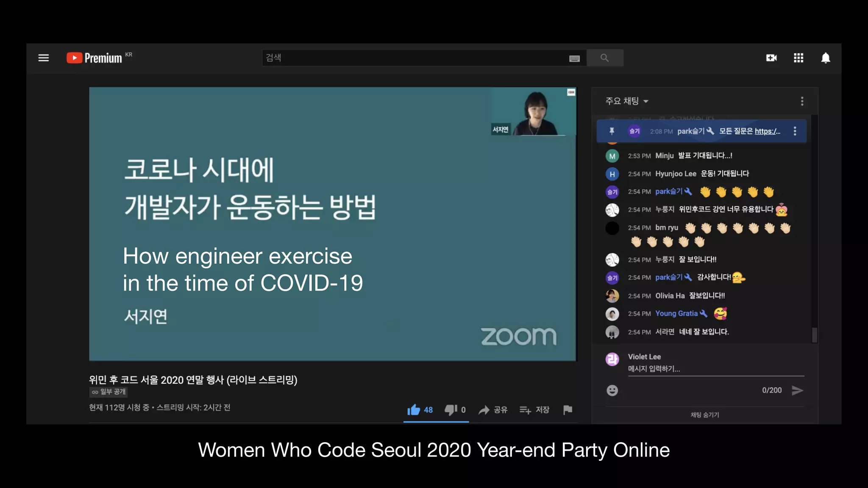Open the emoji picker in chat
The width and height of the screenshot is (868, 488).
612,390
